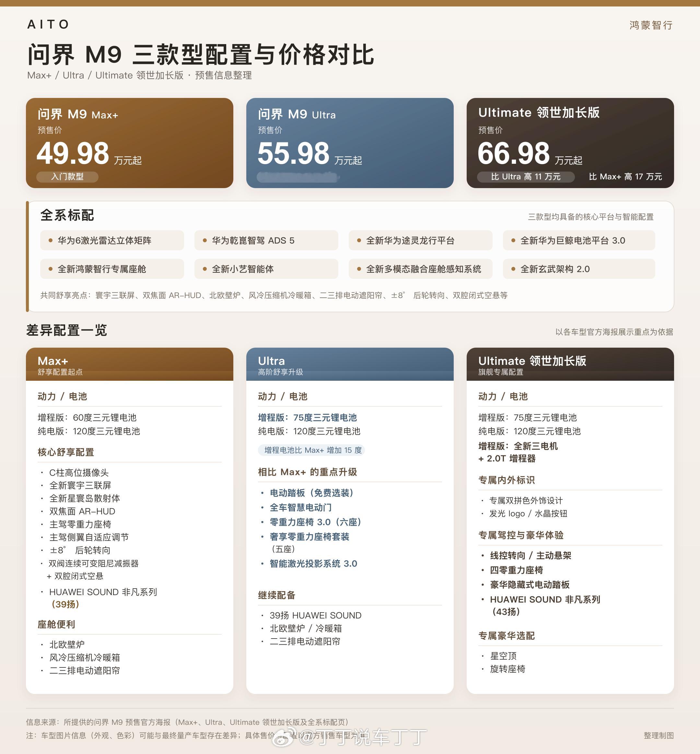Select the 55.98 price on Ultra card
700x754 pixels.
(293, 153)
